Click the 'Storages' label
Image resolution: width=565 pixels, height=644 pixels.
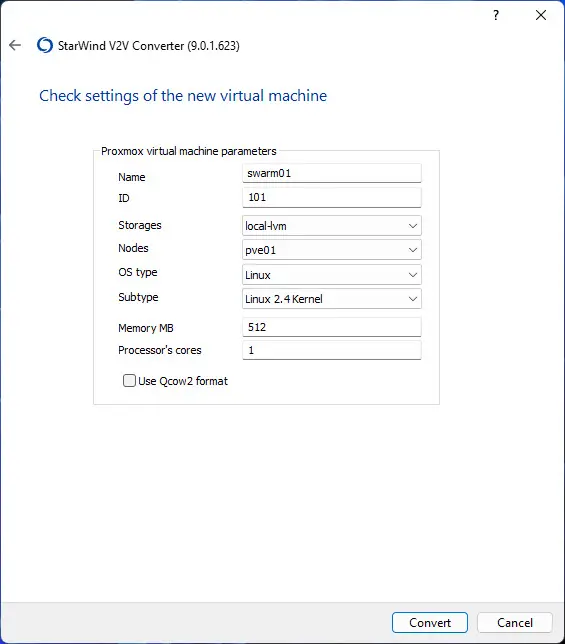[x=140, y=225]
